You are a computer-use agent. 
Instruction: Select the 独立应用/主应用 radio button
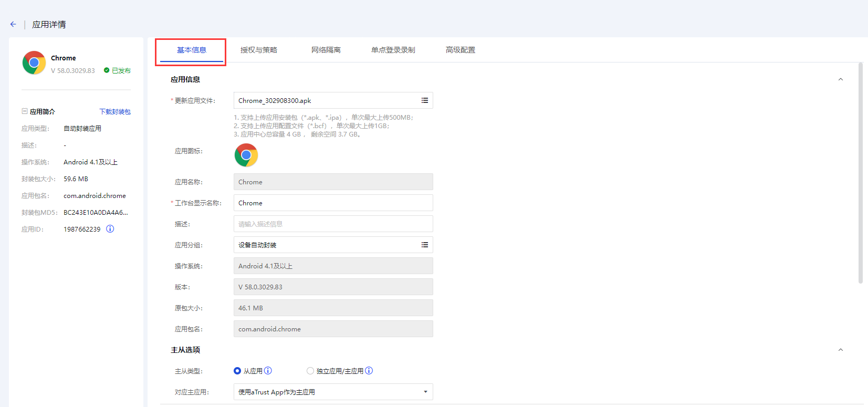310,371
